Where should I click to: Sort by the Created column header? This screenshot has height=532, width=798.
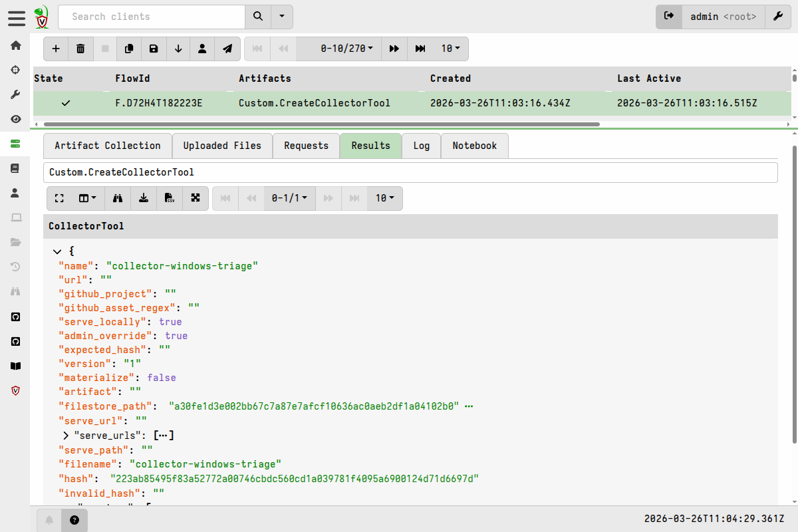click(x=450, y=78)
